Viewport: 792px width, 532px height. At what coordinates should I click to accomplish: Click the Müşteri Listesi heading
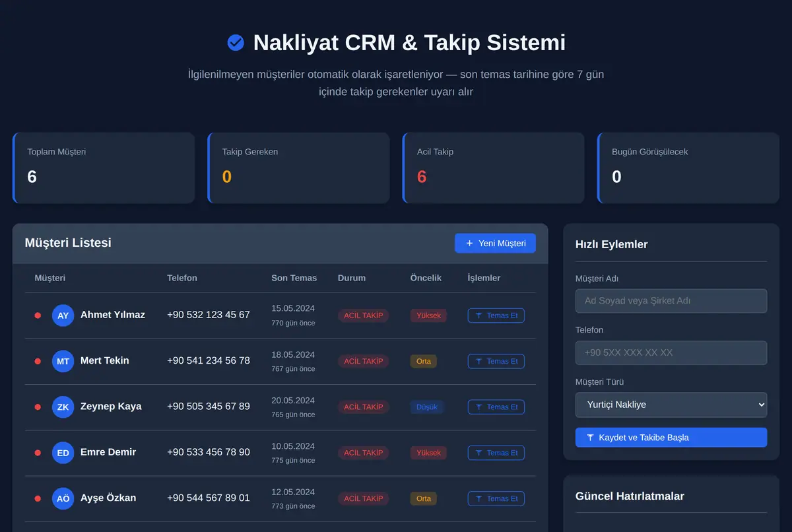68,243
